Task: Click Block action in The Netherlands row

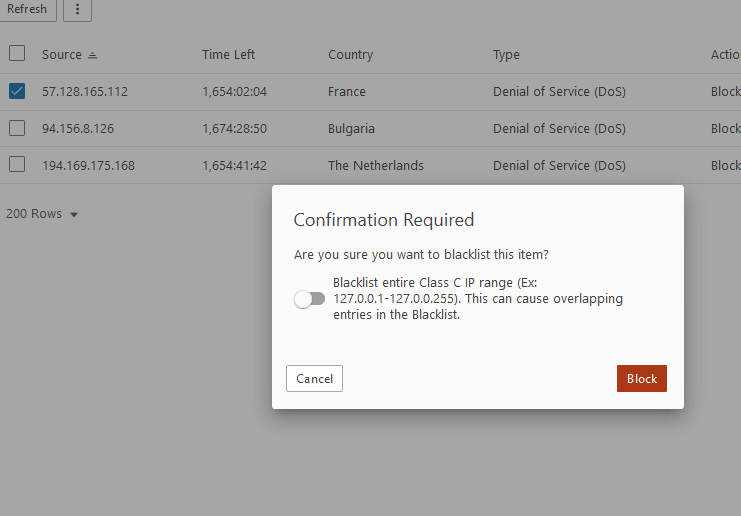Action: (725, 166)
